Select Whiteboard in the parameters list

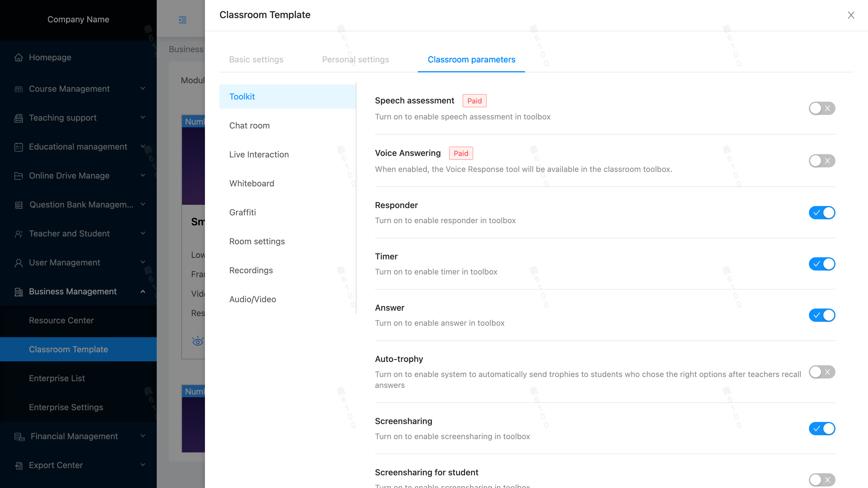click(x=252, y=183)
